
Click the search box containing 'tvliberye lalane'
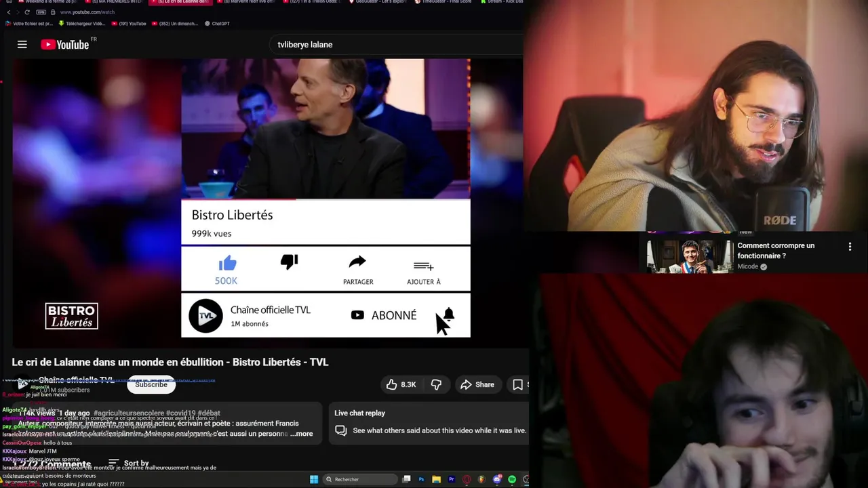[x=397, y=45]
